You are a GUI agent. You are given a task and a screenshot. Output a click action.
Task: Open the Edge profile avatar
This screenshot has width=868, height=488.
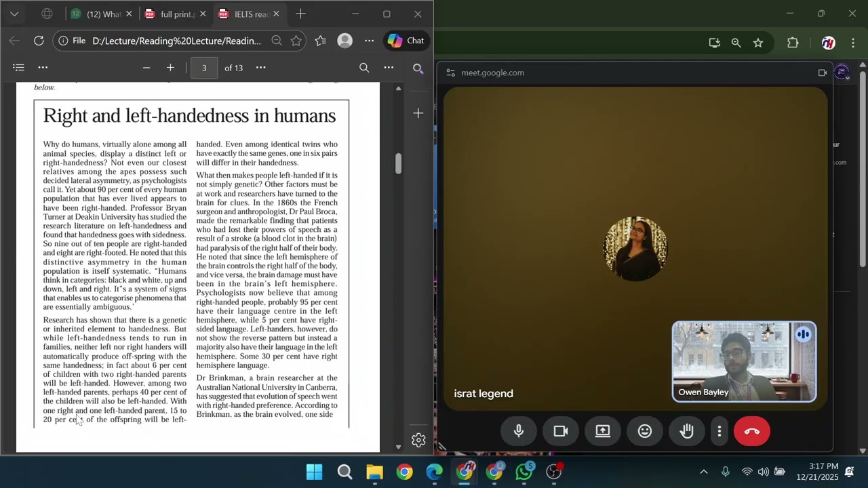[345, 41]
